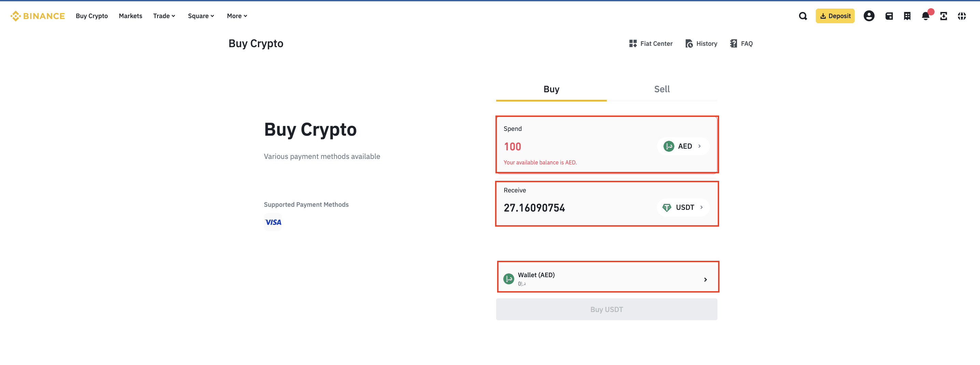The width and height of the screenshot is (980, 365).
Task: Open notifications via the bell icon
Action: 925,16
